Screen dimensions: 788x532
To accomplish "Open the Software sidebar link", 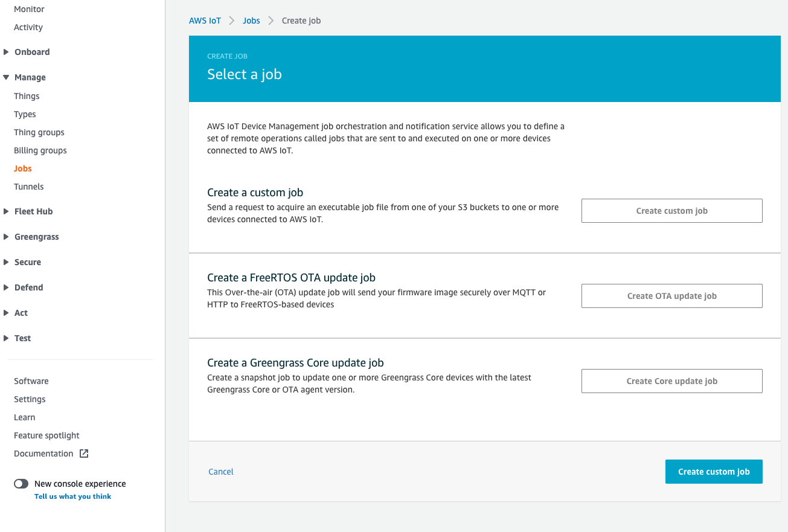I will click(x=31, y=381).
